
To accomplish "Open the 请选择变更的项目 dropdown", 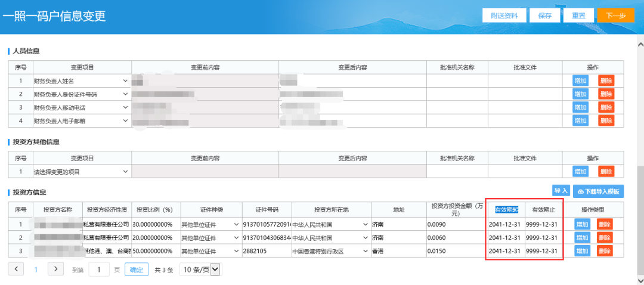I will [125, 172].
